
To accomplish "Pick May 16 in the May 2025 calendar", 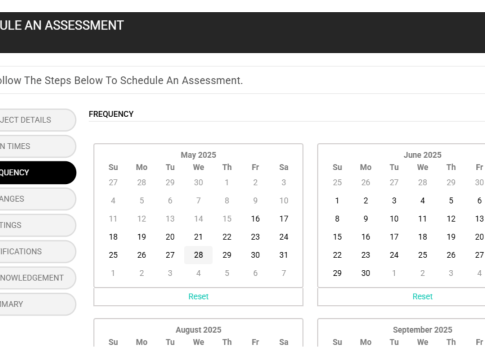I will pyautogui.click(x=255, y=219).
